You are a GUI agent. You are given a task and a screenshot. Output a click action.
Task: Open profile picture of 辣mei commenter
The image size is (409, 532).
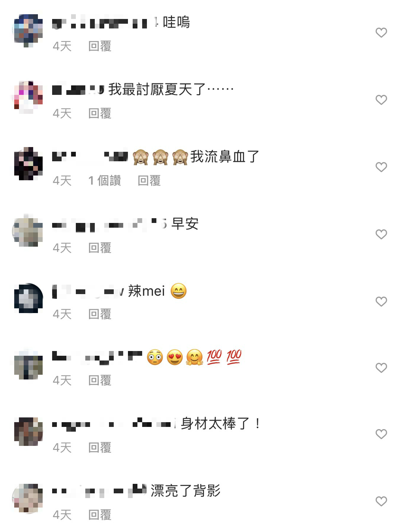(28, 298)
